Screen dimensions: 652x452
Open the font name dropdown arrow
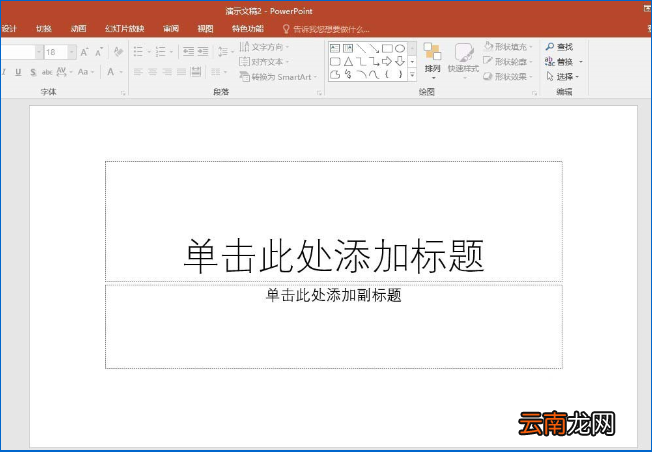39,52
